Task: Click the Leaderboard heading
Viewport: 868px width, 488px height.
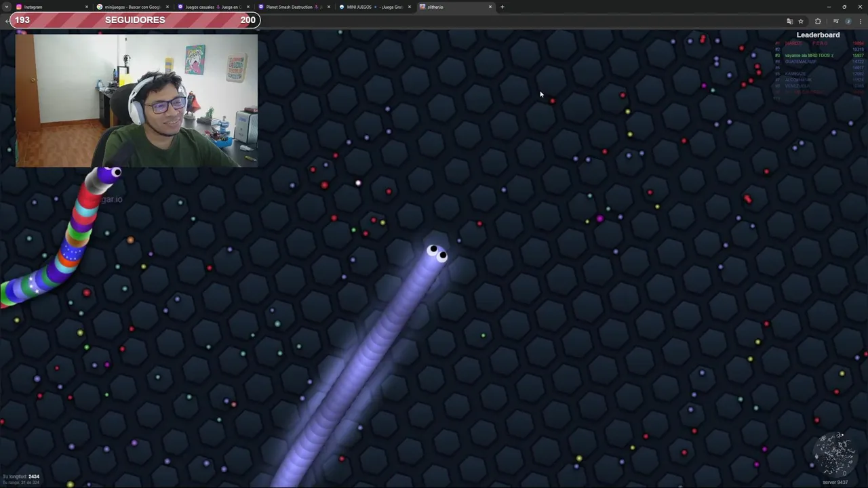Action: click(818, 35)
